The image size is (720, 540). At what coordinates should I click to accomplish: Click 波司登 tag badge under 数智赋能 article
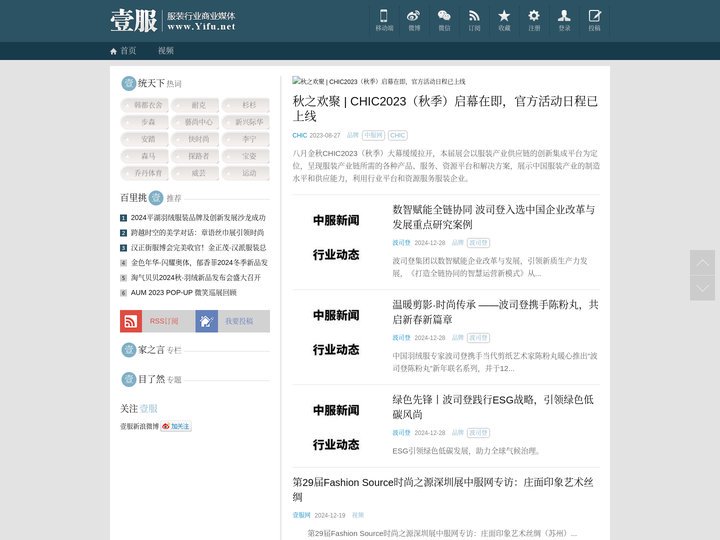(x=478, y=243)
